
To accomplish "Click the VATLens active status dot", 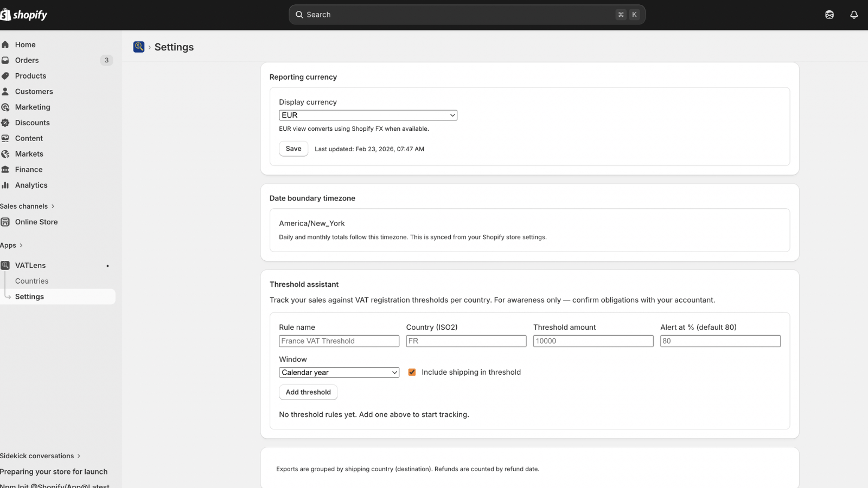I will (107, 266).
